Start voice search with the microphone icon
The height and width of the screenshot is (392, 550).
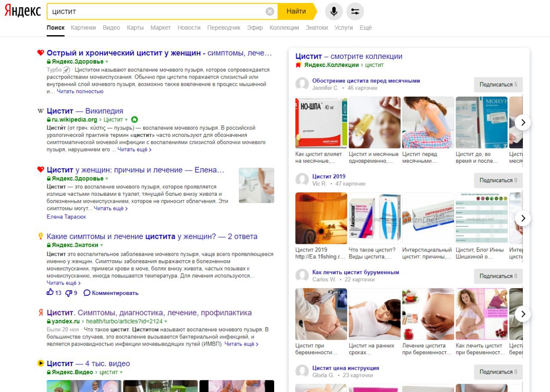[334, 12]
